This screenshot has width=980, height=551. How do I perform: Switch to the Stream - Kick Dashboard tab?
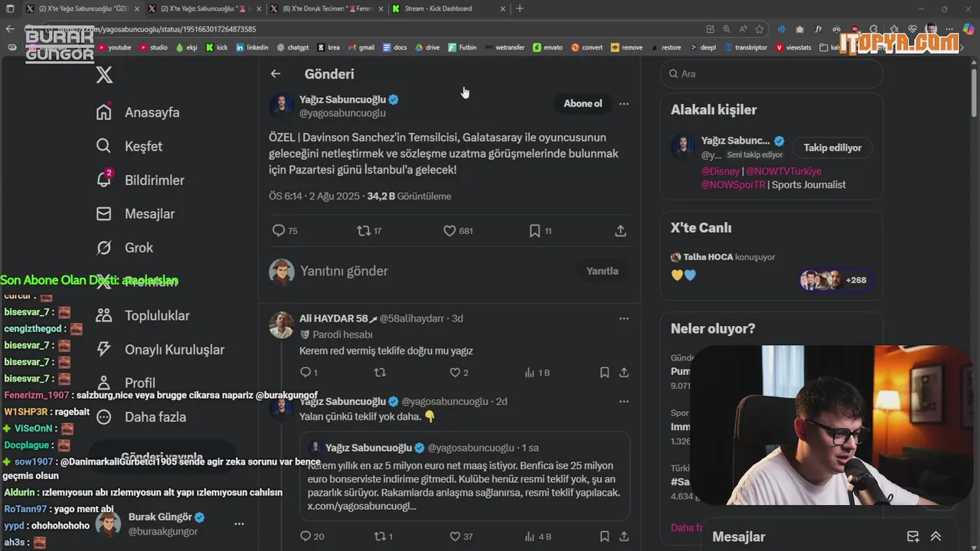[x=449, y=8]
